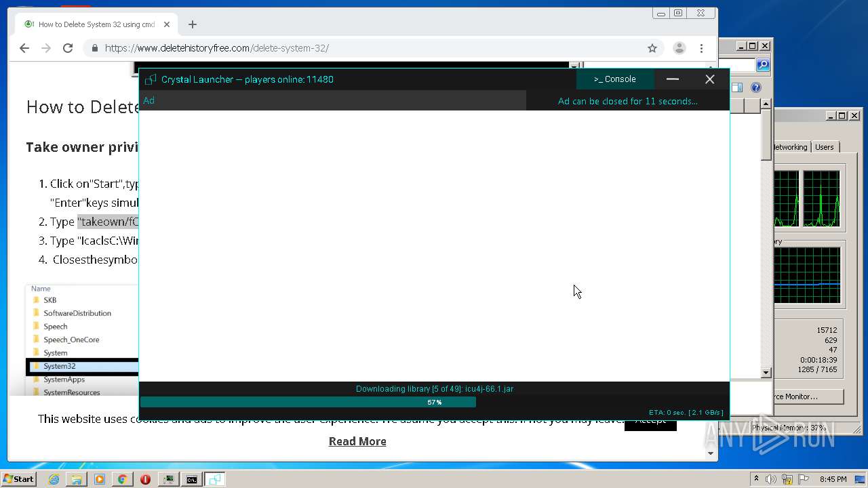Click the Chrome address bar URL
The width and height of the screenshot is (868, 488).
(217, 48)
